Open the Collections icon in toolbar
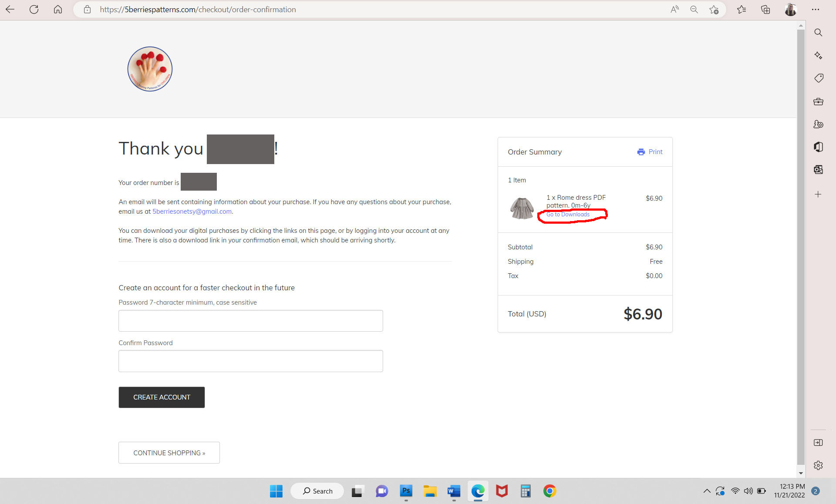The width and height of the screenshot is (836, 504). (765, 9)
